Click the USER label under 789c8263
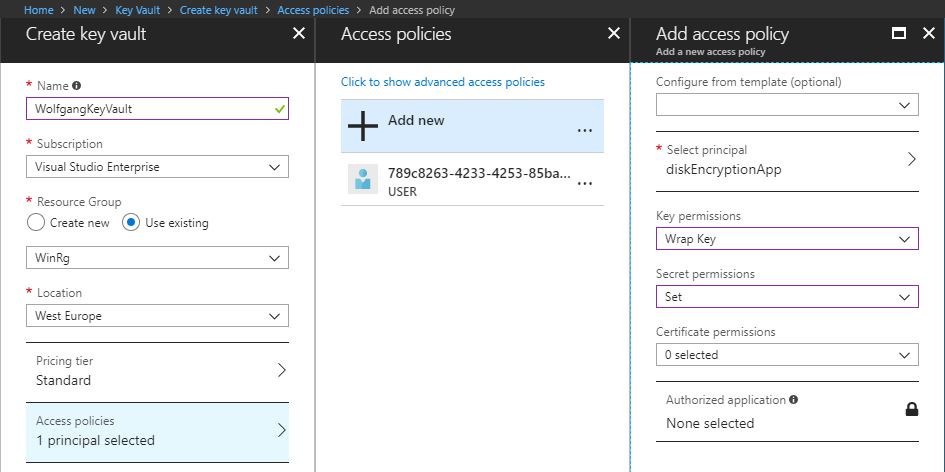 (402, 192)
